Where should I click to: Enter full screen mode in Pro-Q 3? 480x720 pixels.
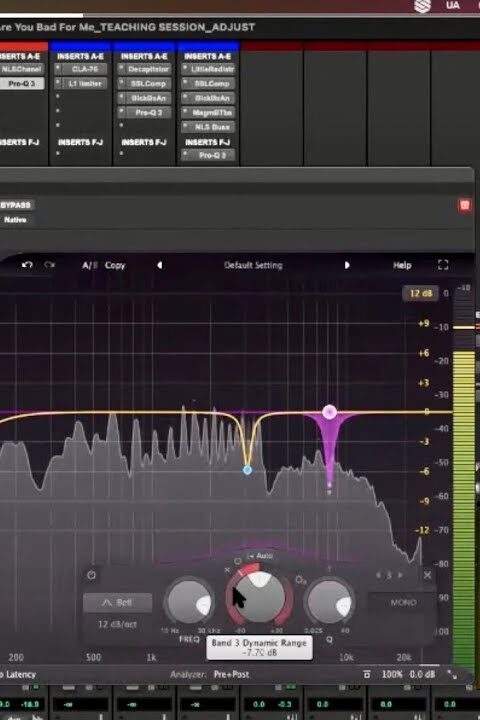tap(443, 264)
